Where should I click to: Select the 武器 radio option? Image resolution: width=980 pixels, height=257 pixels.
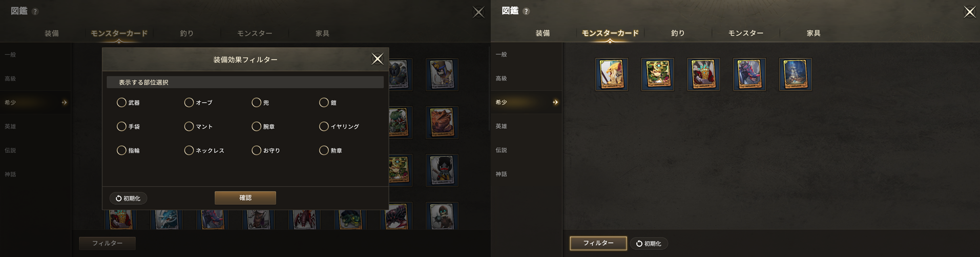pos(128,103)
